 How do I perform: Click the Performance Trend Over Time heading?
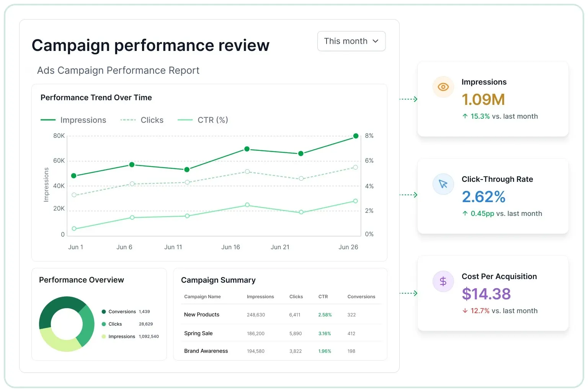(x=96, y=98)
